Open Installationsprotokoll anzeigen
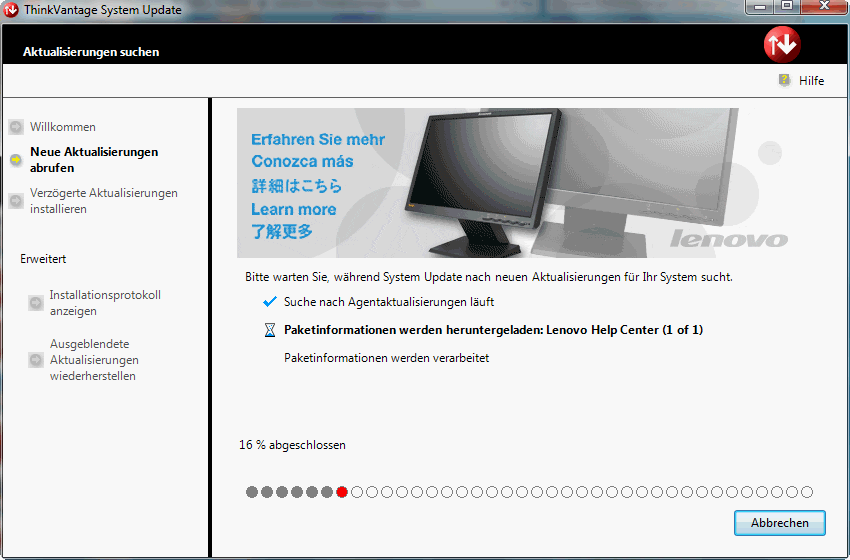The image size is (850, 560). [x=105, y=302]
